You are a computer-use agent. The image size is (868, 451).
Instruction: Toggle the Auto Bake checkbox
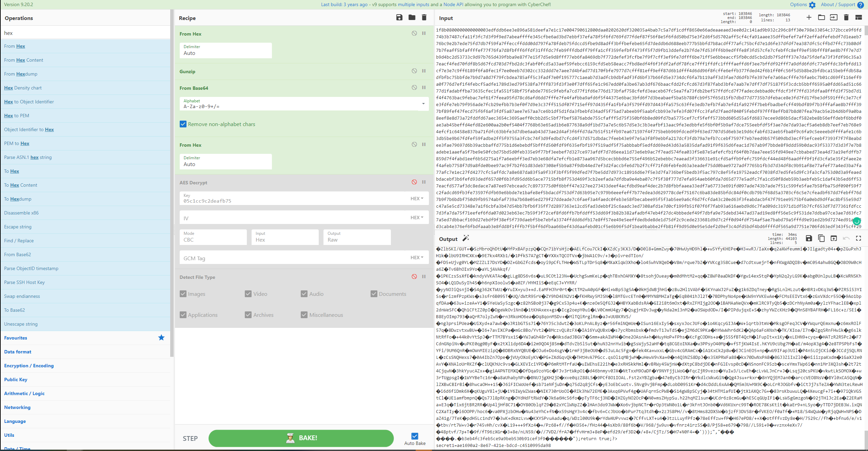coord(414,436)
